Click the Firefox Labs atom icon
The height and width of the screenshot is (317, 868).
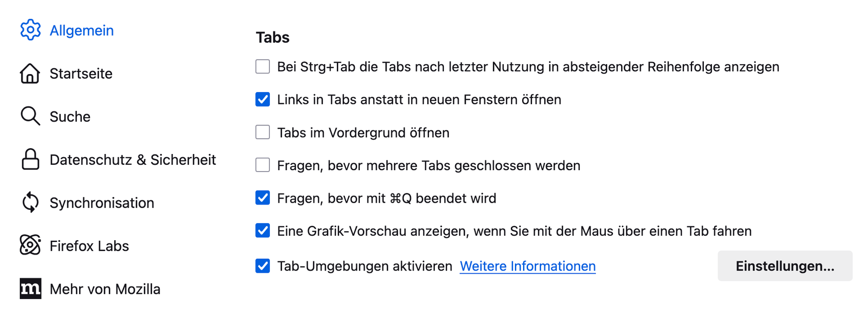pos(30,245)
